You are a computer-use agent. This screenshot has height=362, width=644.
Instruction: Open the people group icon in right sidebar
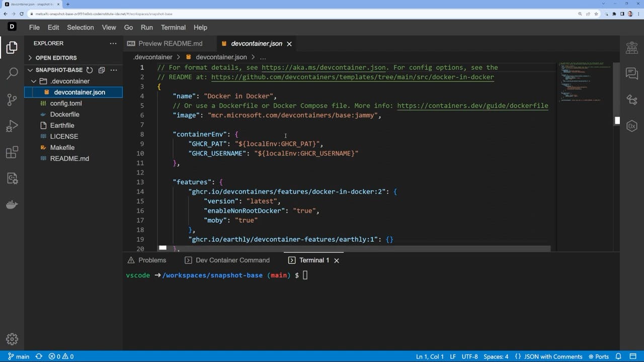point(631,48)
